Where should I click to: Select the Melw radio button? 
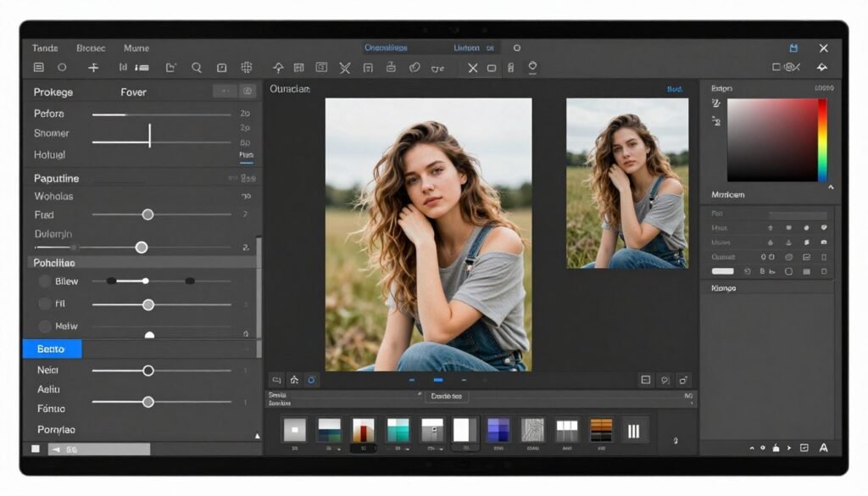pyautogui.click(x=44, y=326)
